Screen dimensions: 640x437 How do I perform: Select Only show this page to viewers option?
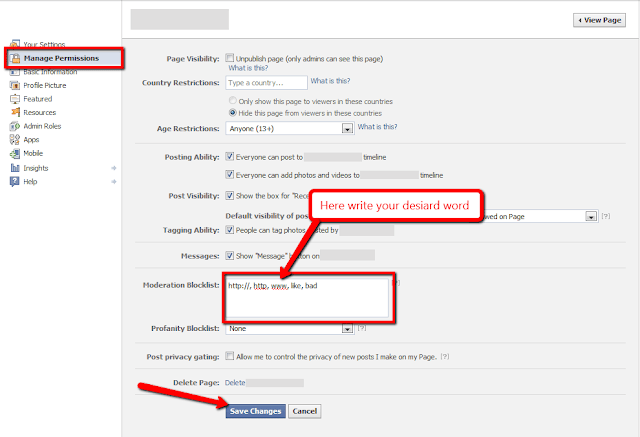[x=233, y=100]
